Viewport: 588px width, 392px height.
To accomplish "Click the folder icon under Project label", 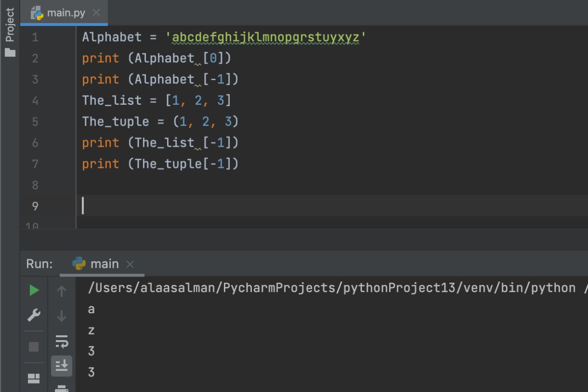I will pyautogui.click(x=10, y=52).
